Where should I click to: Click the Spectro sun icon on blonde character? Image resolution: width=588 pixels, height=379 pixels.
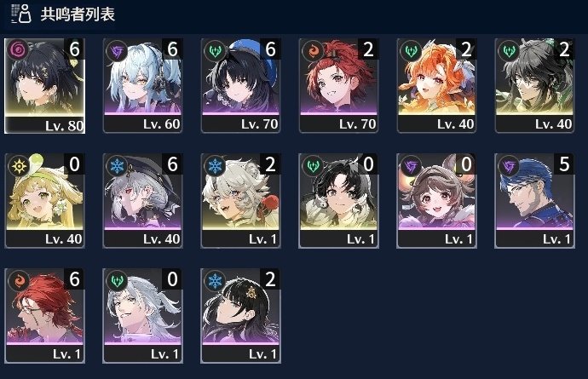[x=19, y=165]
